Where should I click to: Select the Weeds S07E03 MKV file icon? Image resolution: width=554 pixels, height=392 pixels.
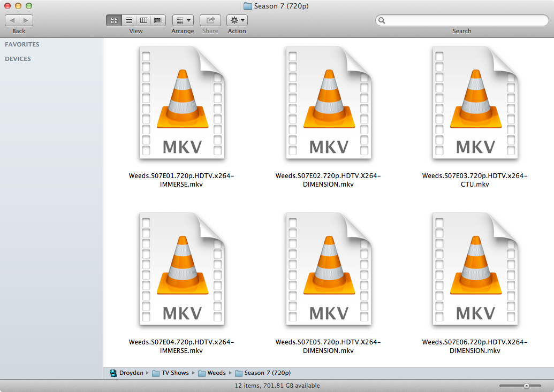tap(475, 103)
